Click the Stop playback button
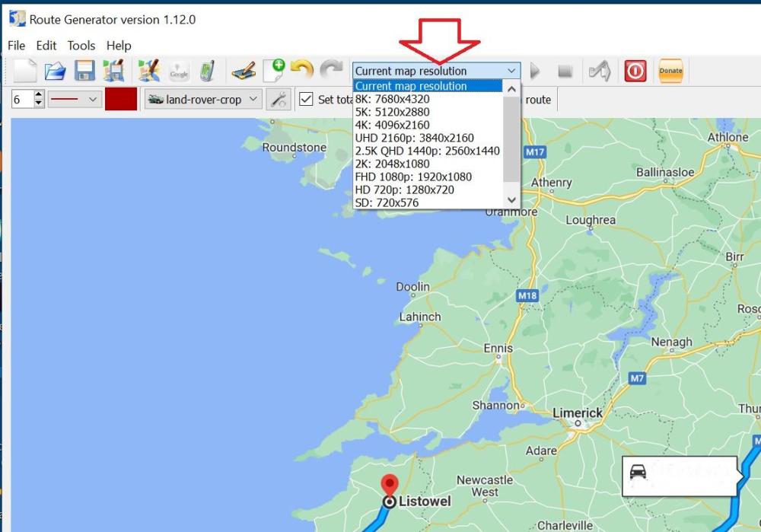 [565, 71]
